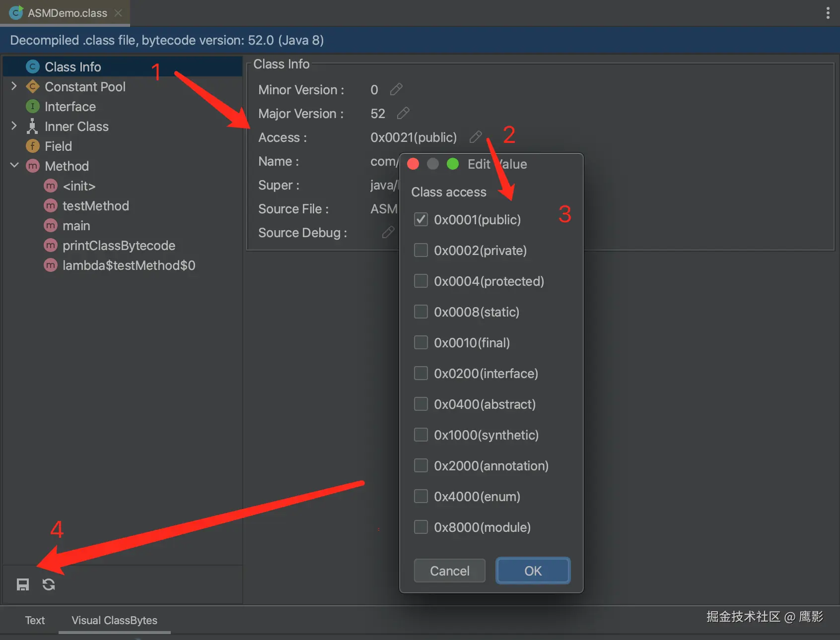Check the 0x0004(protected) checkbox

[421, 281]
